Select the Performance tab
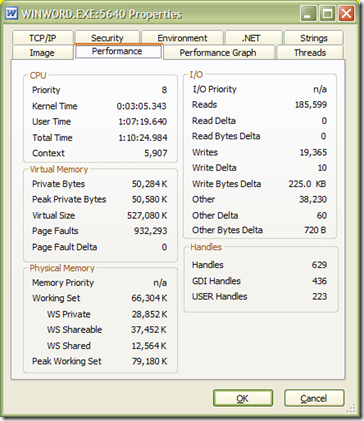Viewport: 364px width, 421px height. (118, 52)
